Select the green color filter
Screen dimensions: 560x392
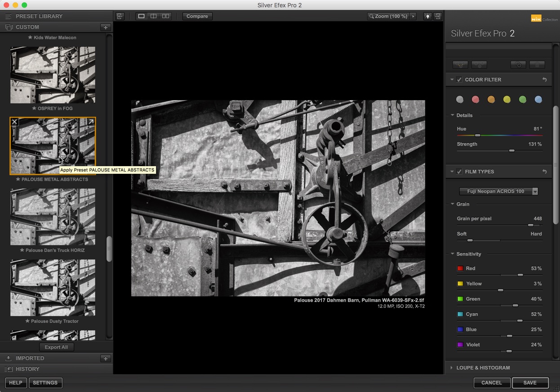pyautogui.click(x=522, y=100)
